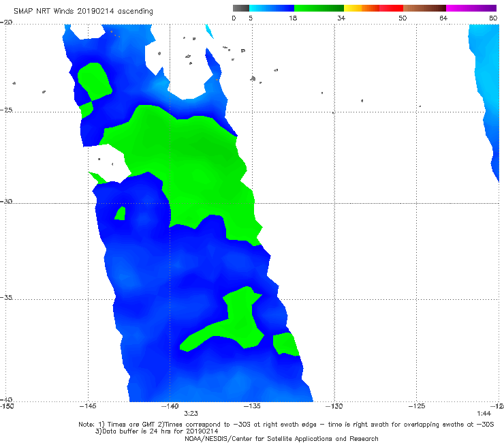Click the color bar label '34'
The height and width of the screenshot is (443, 504).
click(341, 18)
